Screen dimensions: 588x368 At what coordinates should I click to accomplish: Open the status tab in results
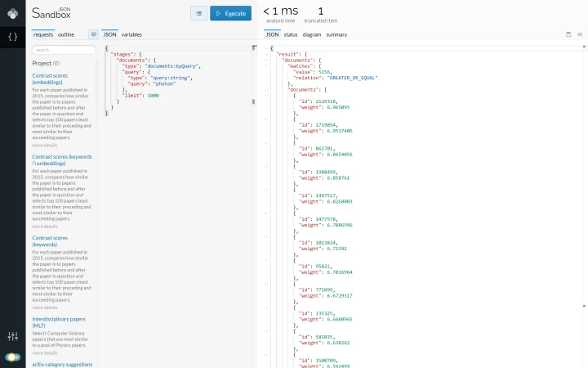[x=291, y=34]
